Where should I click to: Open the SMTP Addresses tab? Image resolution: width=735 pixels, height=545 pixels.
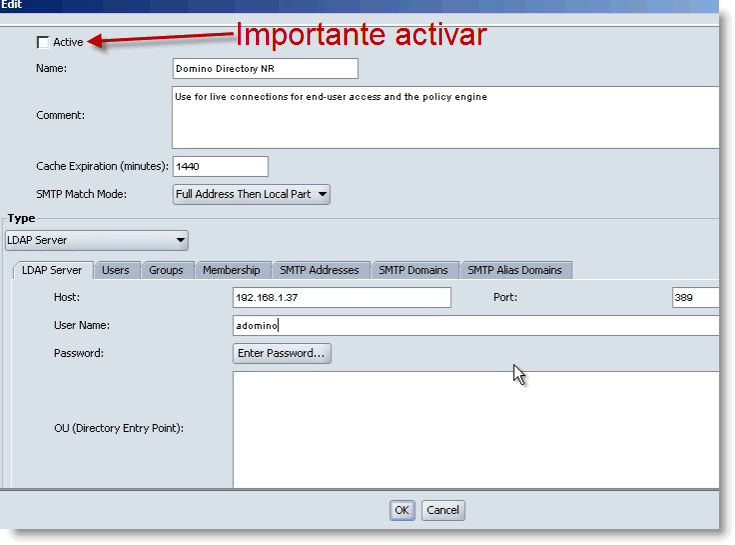tap(319, 270)
